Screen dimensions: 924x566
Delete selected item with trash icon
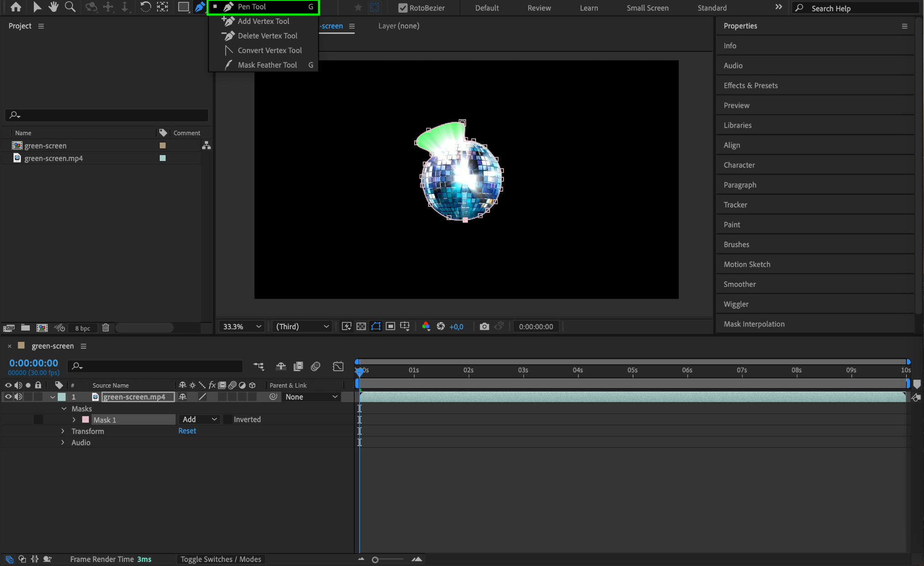(x=106, y=328)
